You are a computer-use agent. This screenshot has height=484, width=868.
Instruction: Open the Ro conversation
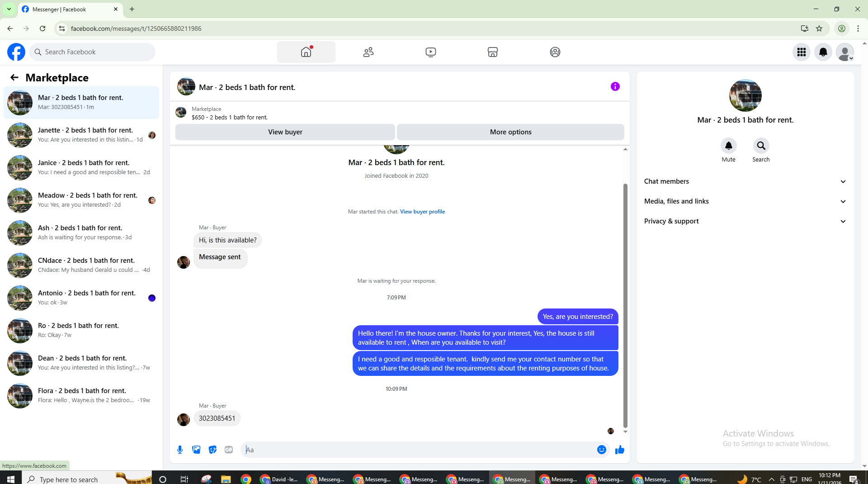pyautogui.click(x=81, y=330)
